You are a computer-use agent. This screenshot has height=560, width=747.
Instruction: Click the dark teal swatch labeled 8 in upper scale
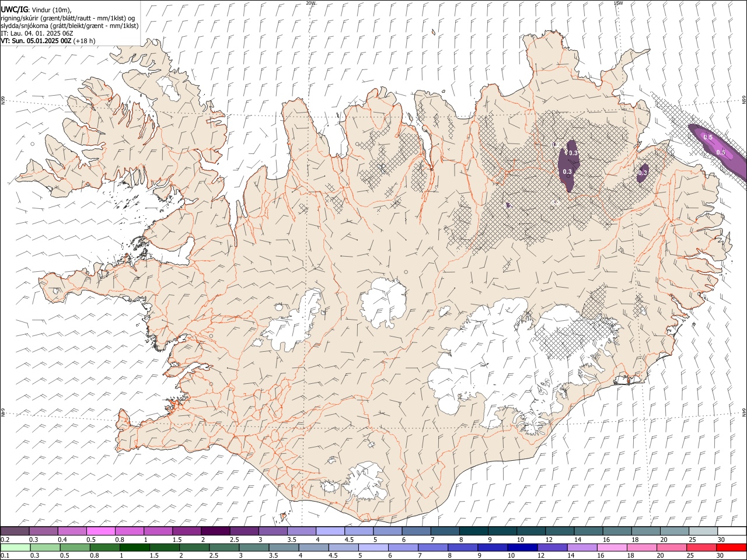473,531
